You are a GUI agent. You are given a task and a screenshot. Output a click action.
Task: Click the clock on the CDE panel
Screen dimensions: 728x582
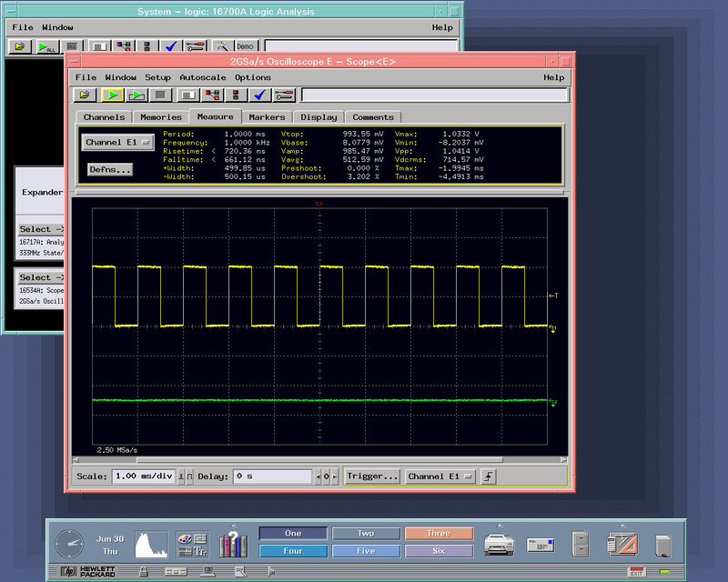tap(69, 544)
